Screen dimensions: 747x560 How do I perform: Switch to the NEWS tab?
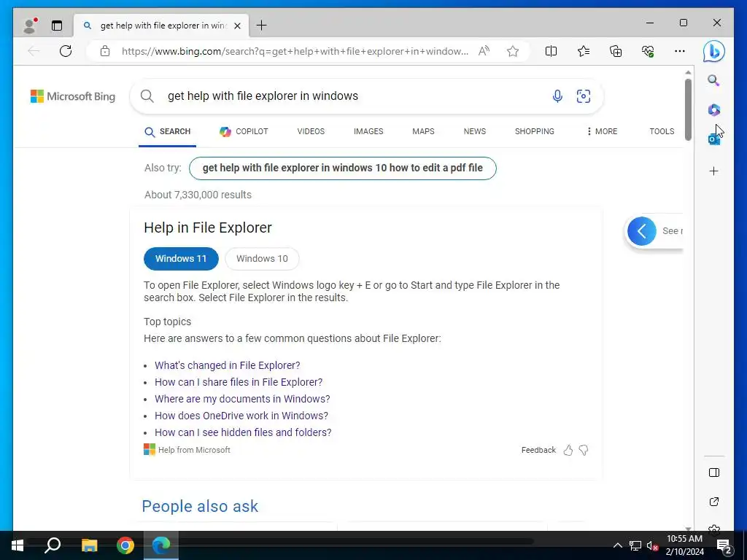pyautogui.click(x=474, y=131)
